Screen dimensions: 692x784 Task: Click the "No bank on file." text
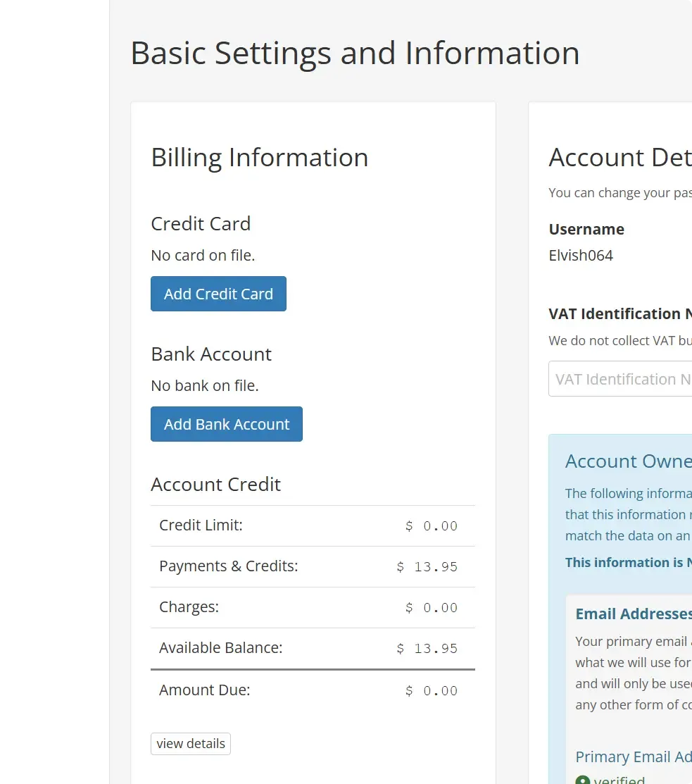205,385
